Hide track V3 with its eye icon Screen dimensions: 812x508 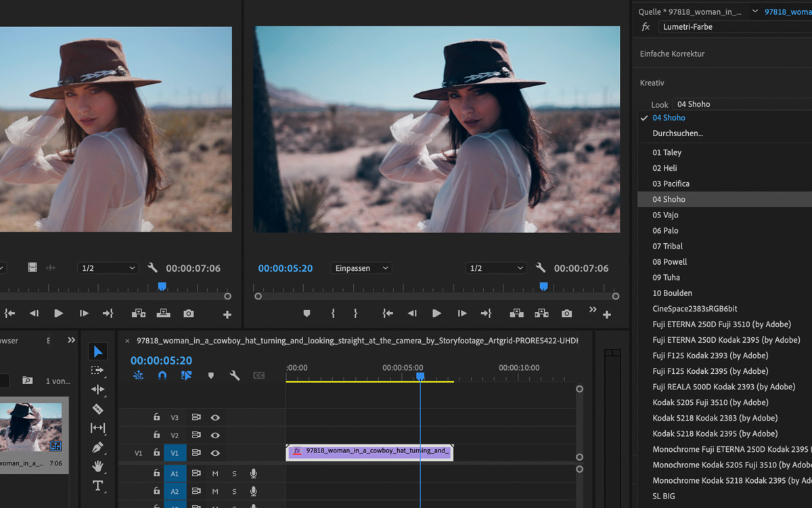[215, 418]
